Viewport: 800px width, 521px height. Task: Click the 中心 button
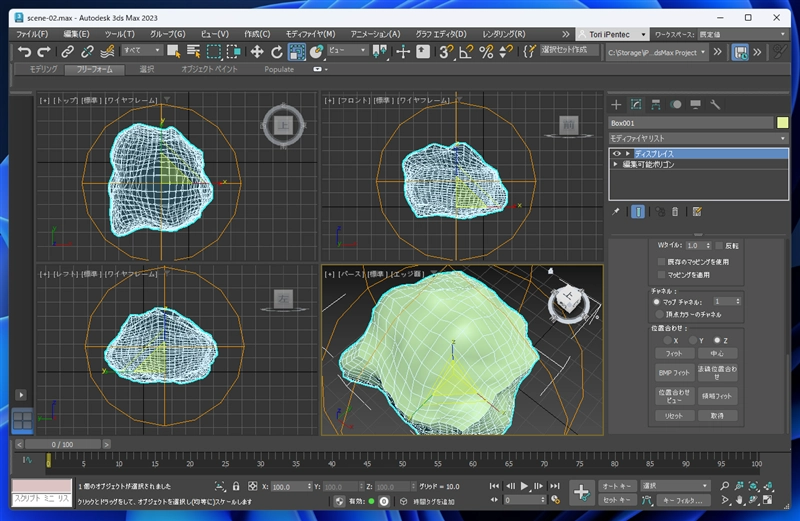pyautogui.click(x=717, y=353)
